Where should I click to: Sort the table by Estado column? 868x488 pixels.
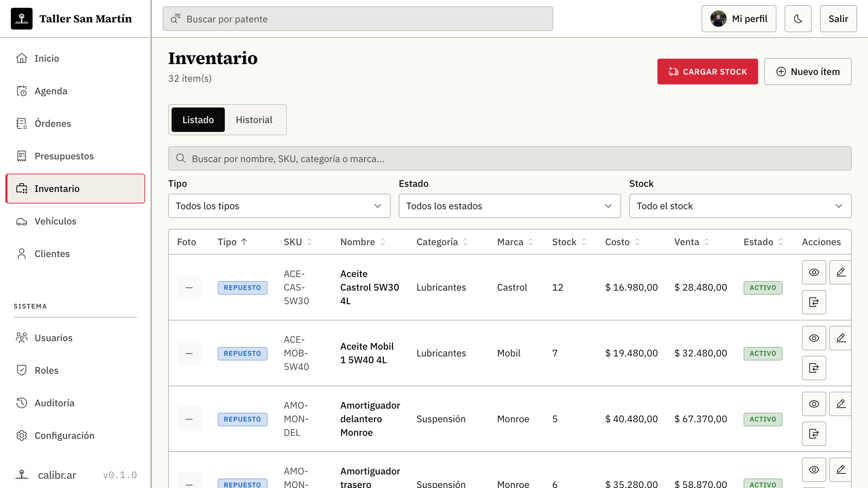[x=763, y=242]
